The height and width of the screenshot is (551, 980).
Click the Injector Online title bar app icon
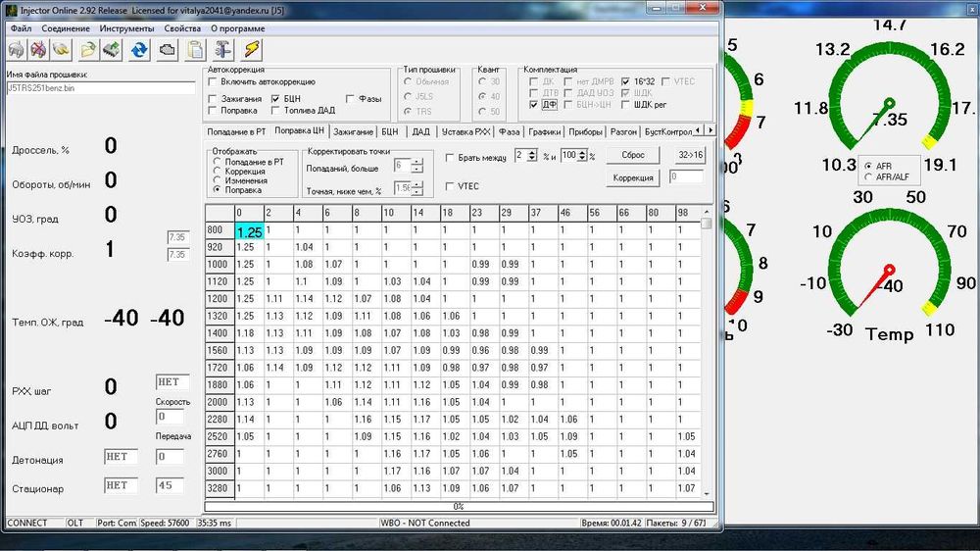11,10
